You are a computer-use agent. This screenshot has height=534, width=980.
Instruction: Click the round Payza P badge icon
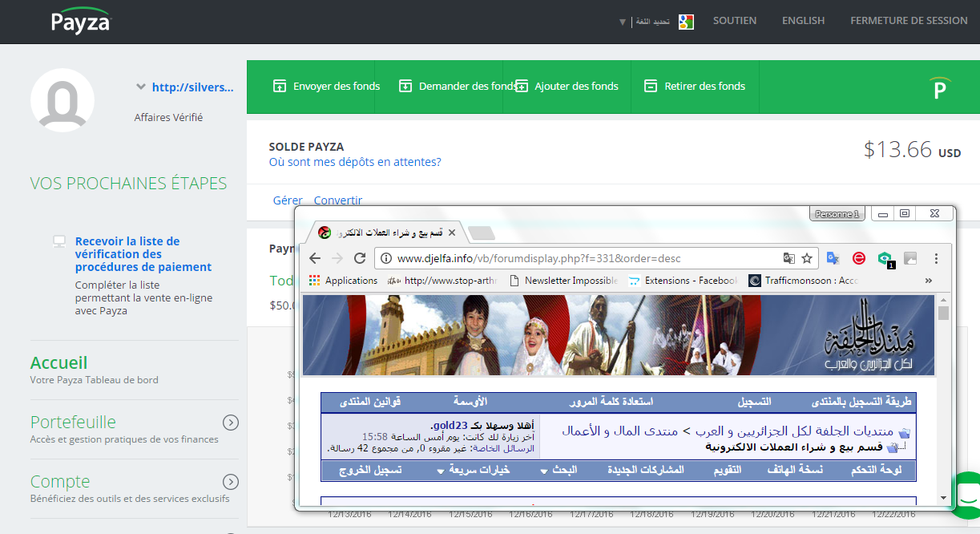[x=940, y=87]
